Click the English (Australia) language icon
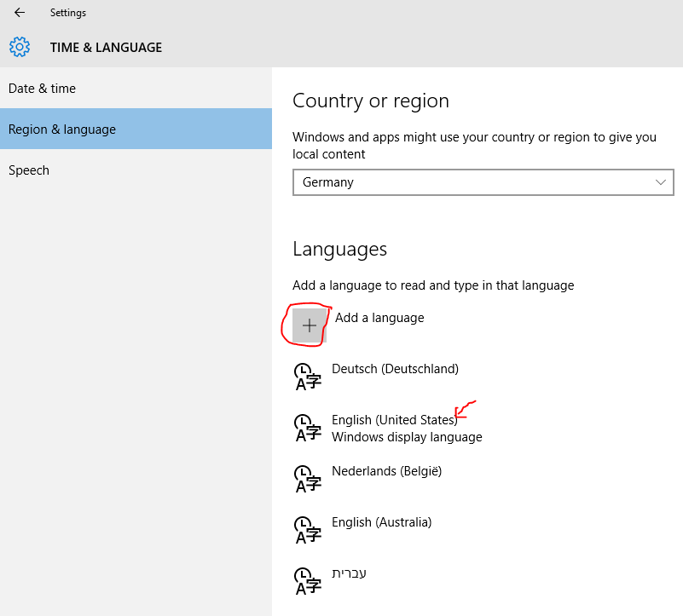This screenshot has width=683, height=616. click(x=307, y=530)
